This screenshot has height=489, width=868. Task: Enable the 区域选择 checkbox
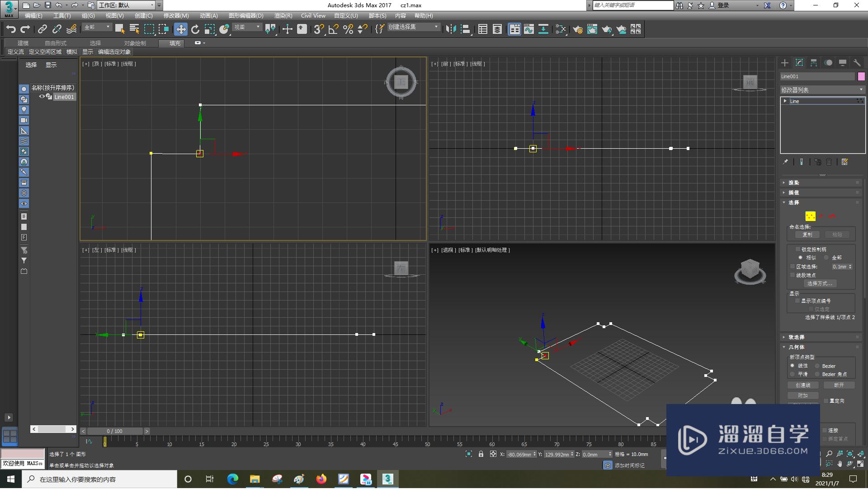click(x=793, y=267)
